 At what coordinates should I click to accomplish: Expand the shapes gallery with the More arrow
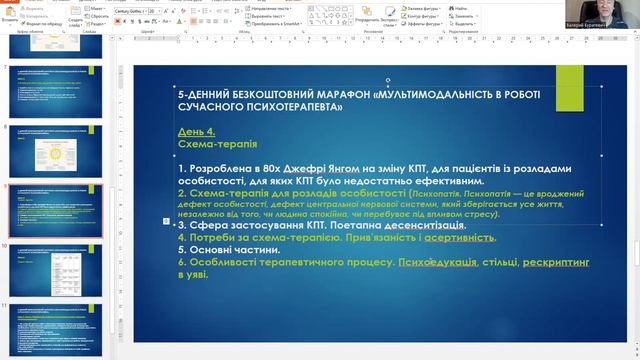pyautogui.click(x=351, y=22)
